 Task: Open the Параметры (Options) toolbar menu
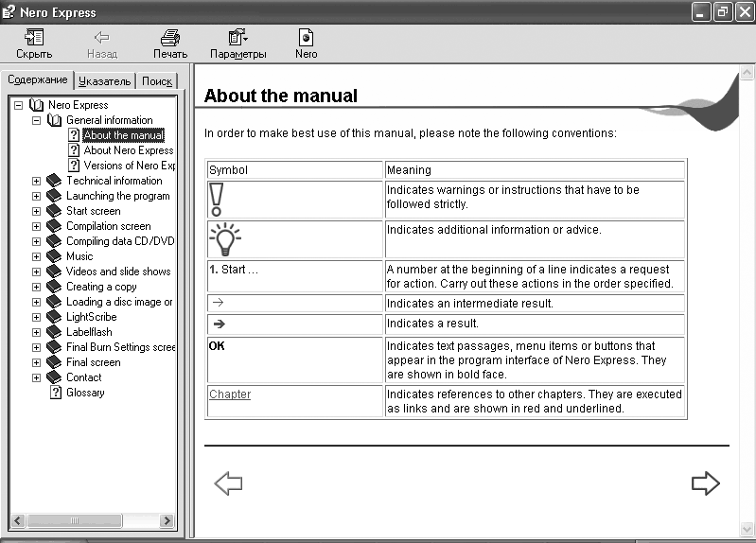click(237, 44)
